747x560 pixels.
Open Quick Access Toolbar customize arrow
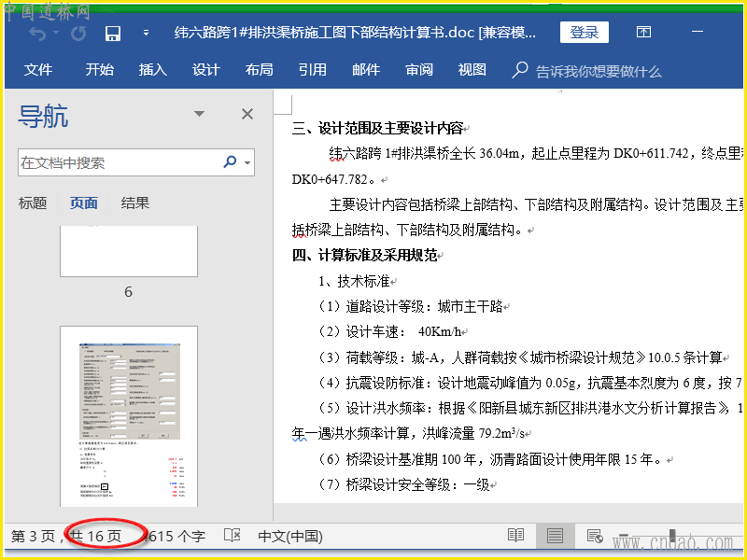[x=146, y=33]
